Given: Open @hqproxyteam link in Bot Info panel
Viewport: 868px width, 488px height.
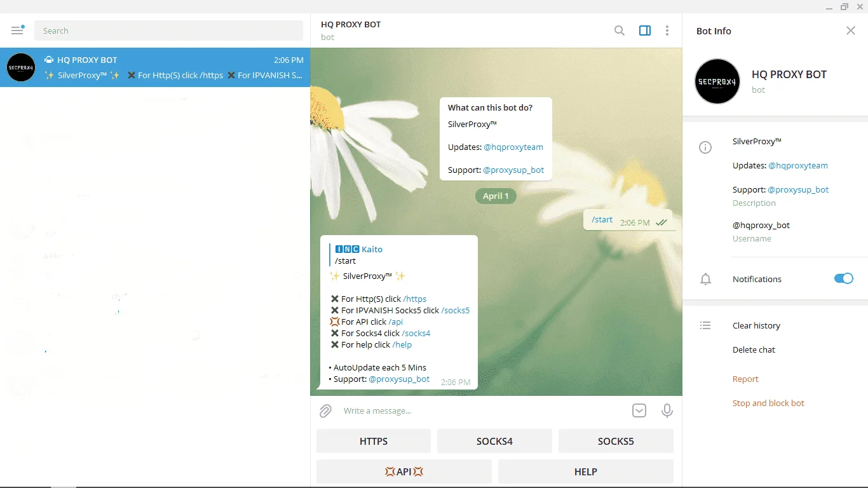Looking at the screenshot, I should pos(798,166).
